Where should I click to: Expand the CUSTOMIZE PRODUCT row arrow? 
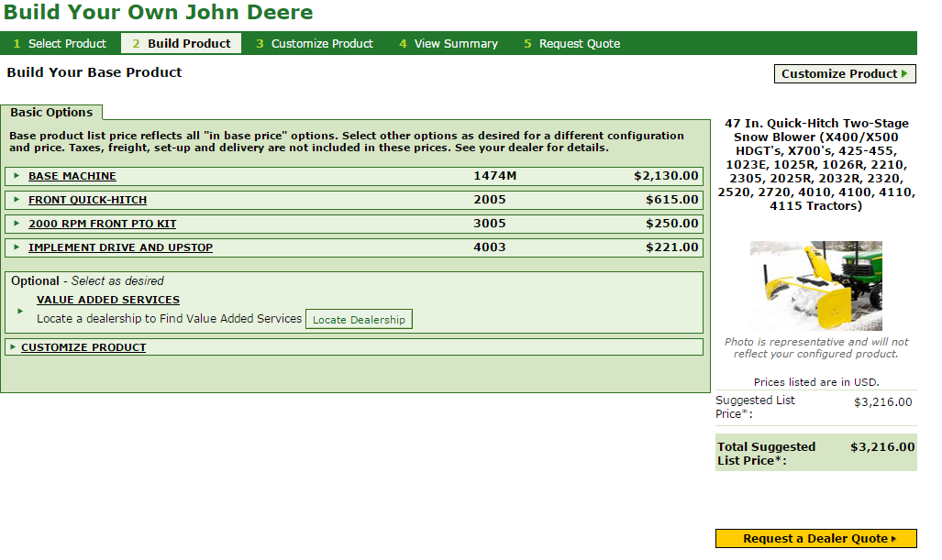pos(13,347)
